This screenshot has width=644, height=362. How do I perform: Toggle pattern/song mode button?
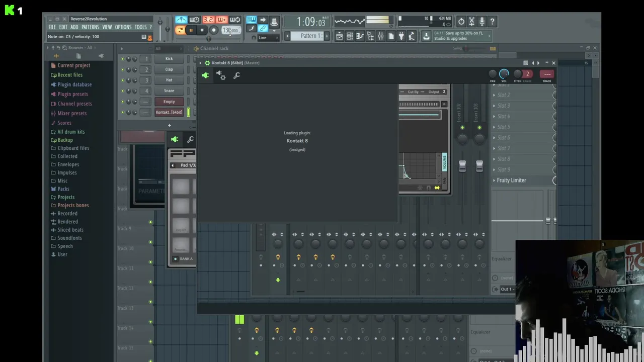(x=180, y=30)
